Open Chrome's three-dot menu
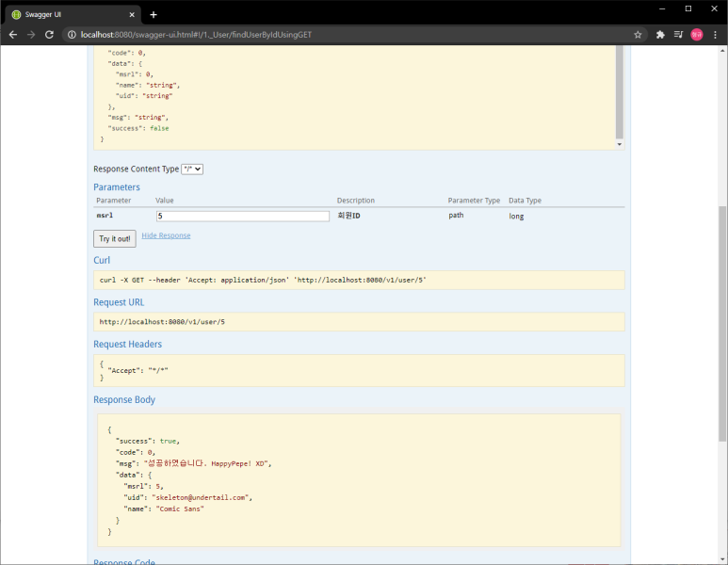Viewport: 728px width, 565px height. point(716,35)
